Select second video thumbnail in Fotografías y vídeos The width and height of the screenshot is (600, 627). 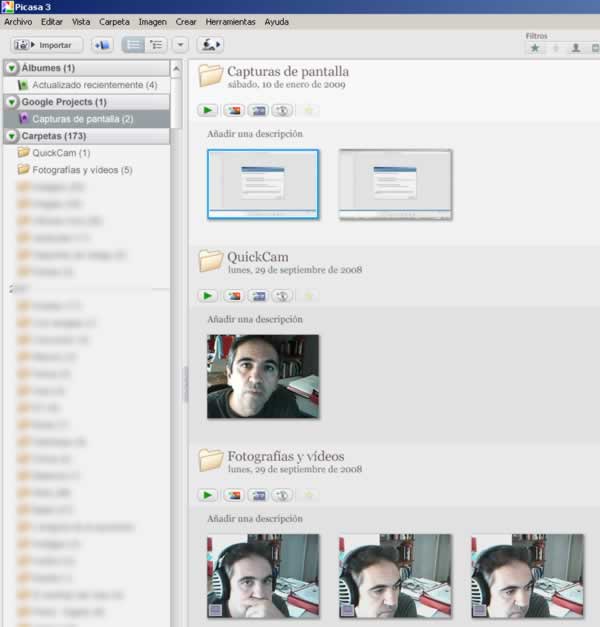[x=395, y=575]
